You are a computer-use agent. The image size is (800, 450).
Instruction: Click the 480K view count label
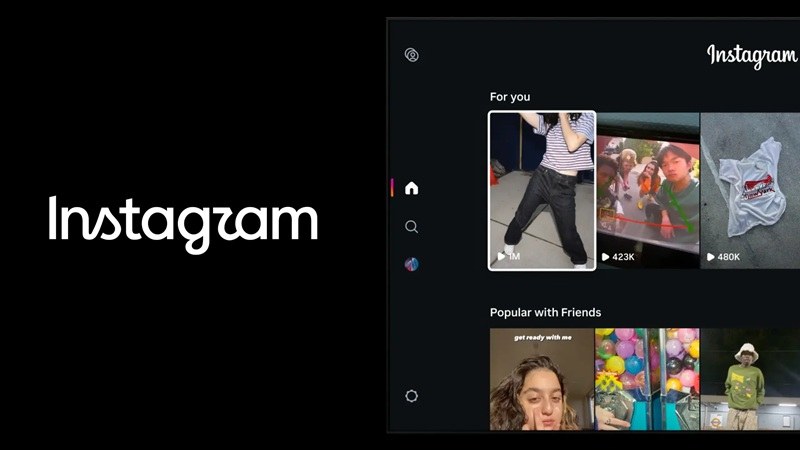(723, 257)
